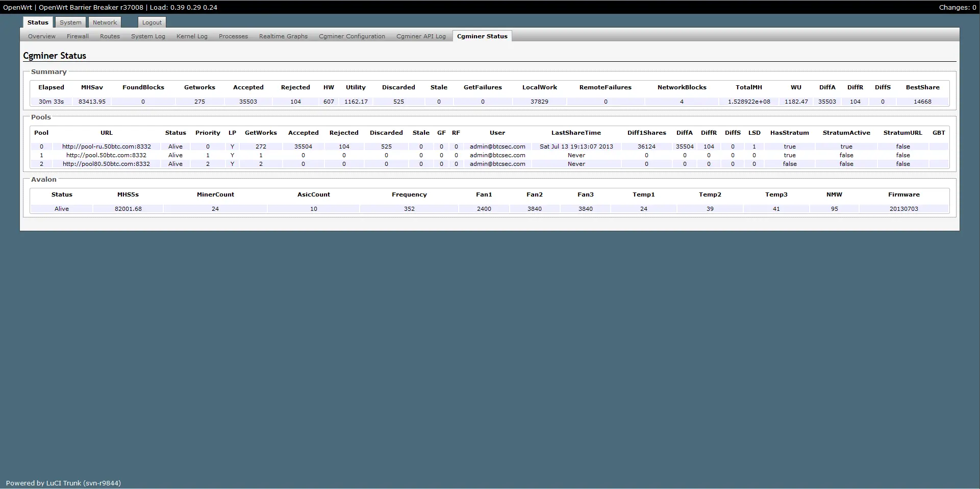This screenshot has height=489, width=980.
Task: Click pool URL http://pool80.50btc.com:8332
Action: pos(106,164)
